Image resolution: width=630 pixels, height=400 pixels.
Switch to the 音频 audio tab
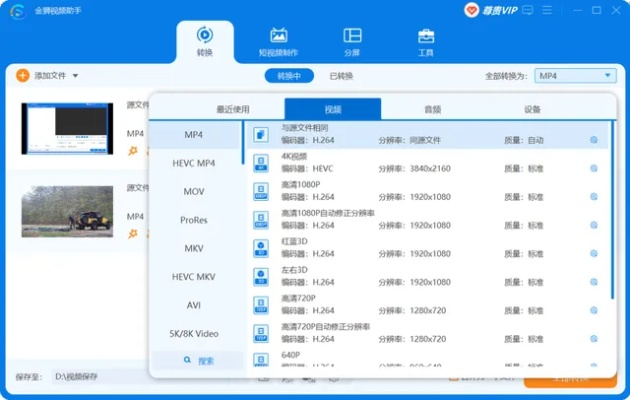coord(432,109)
